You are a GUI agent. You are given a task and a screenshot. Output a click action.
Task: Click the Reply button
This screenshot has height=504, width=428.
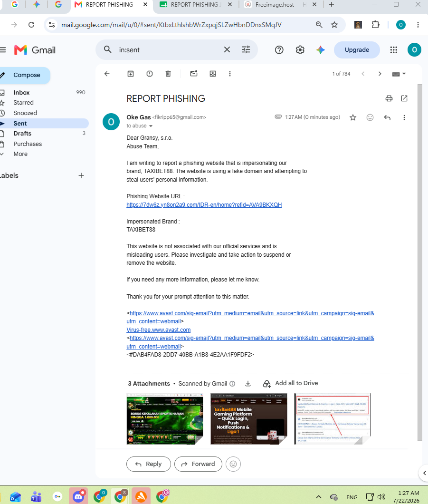click(x=149, y=464)
